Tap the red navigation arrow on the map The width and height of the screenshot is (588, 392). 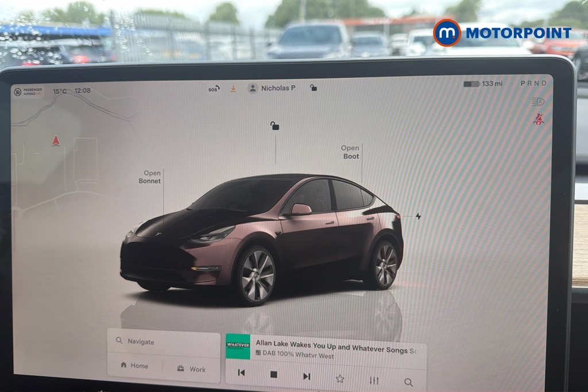point(56,141)
